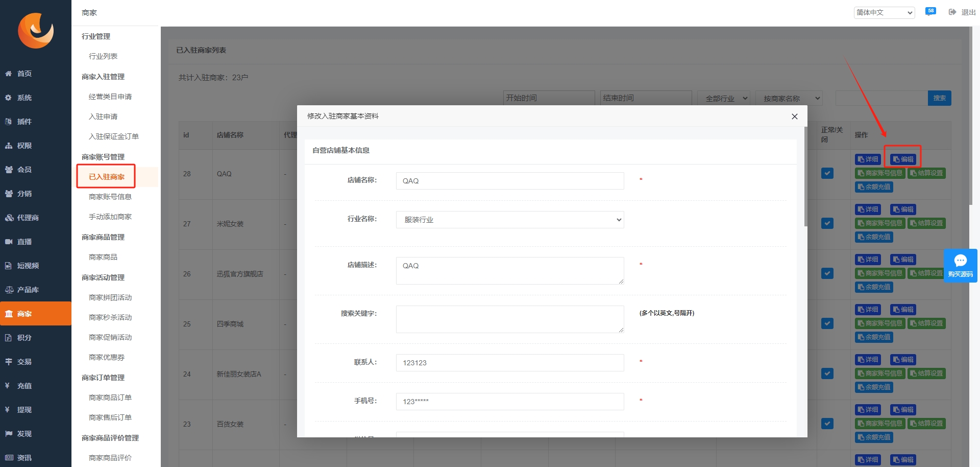Click the 手机号 input field
Screen dimensions: 980x467
coord(510,402)
